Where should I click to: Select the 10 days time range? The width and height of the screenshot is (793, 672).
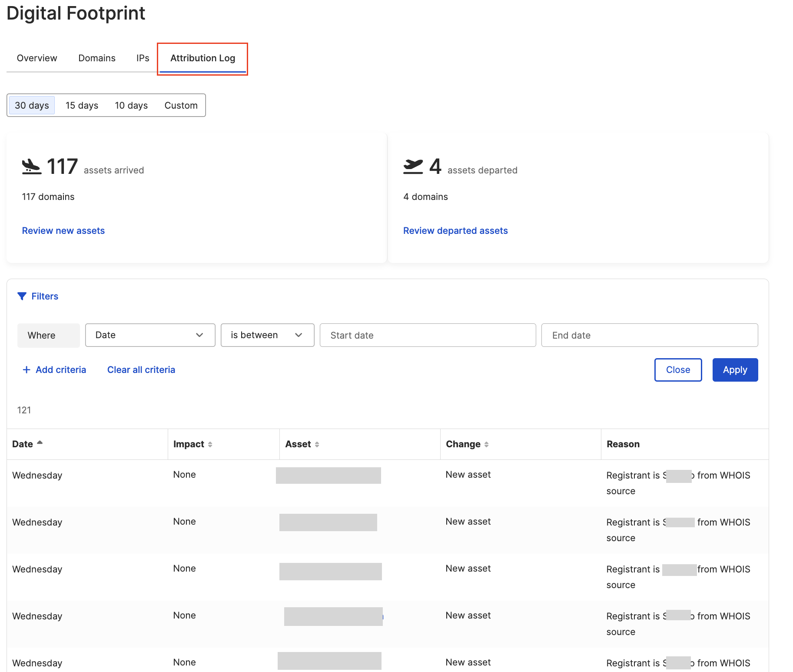131,105
